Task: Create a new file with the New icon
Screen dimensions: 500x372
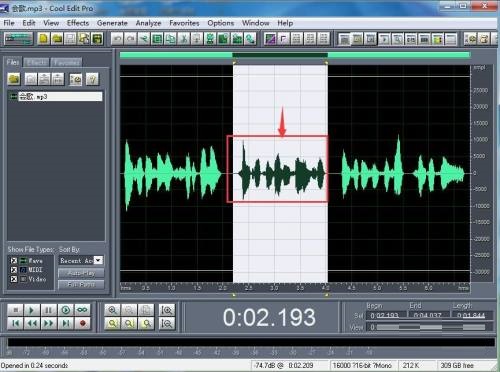Action: (x=43, y=39)
